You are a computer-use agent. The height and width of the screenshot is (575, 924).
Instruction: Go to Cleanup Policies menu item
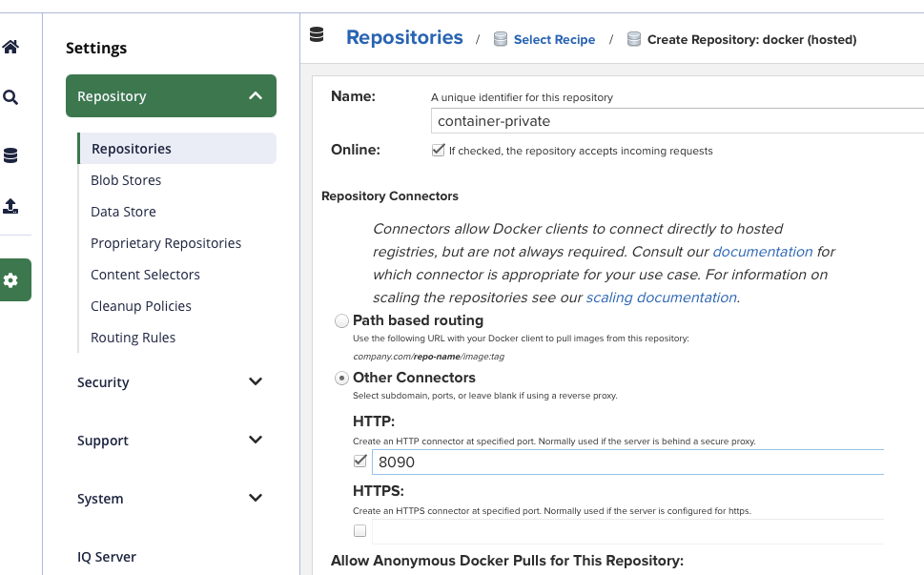coord(141,306)
